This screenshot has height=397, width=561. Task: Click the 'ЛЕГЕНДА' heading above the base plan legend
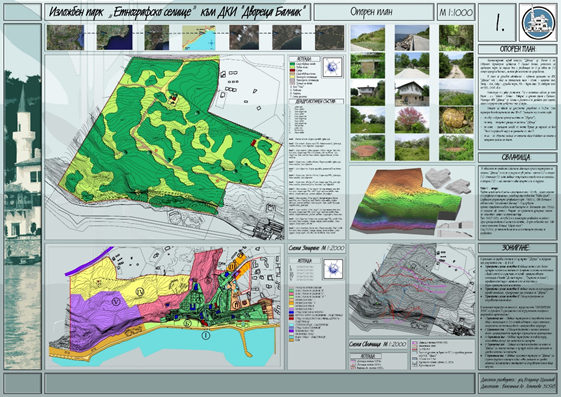304,59
